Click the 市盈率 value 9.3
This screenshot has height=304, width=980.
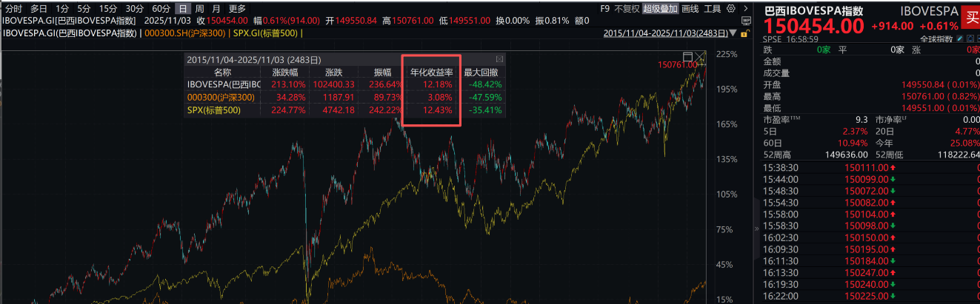point(861,119)
